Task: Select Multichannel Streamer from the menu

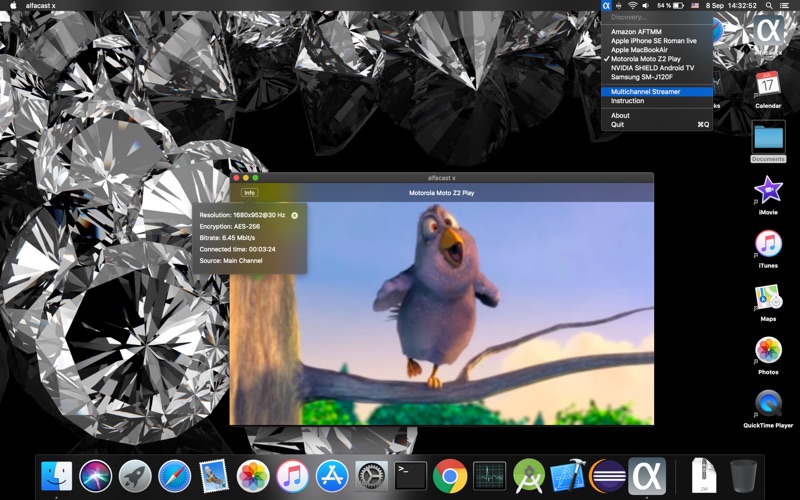Action: (x=646, y=92)
